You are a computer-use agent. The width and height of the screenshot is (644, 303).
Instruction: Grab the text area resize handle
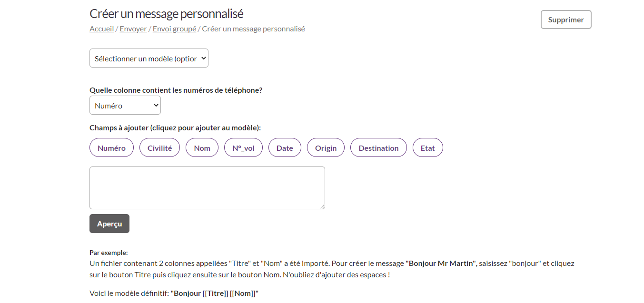pyautogui.click(x=322, y=206)
